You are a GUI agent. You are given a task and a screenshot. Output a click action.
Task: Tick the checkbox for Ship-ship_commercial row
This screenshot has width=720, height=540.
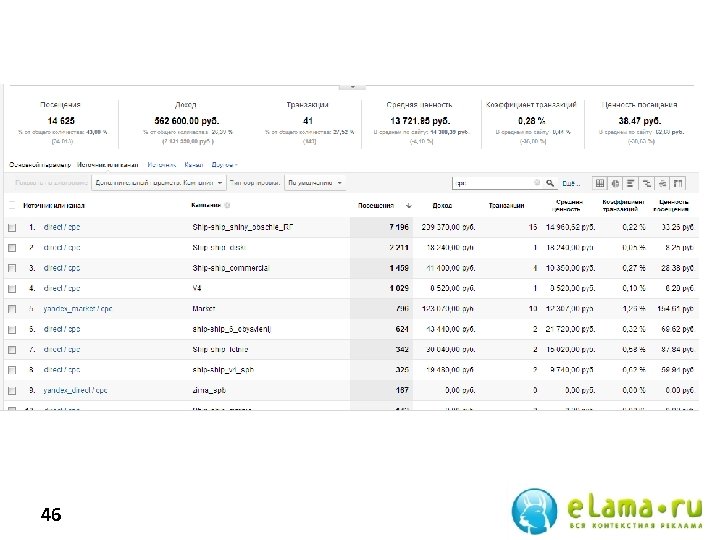pyautogui.click(x=12, y=268)
